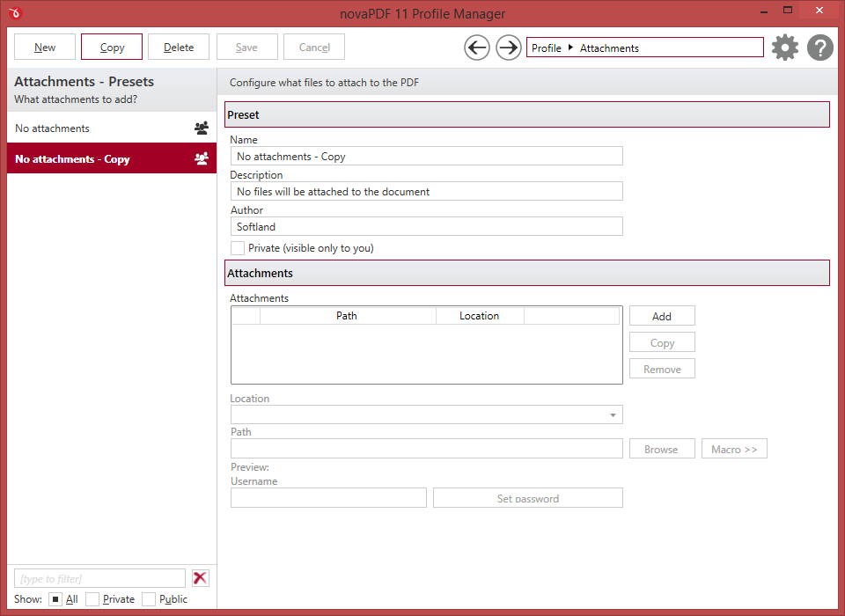The width and height of the screenshot is (845, 616).
Task: Click the preset Name input field
Action: (426, 157)
